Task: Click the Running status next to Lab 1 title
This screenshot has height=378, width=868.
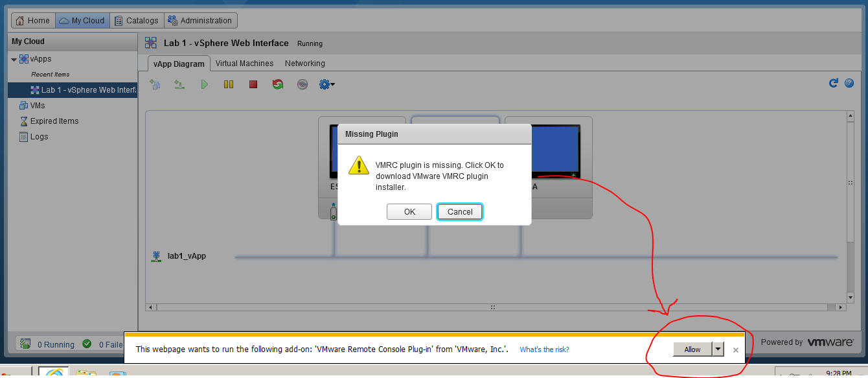Action: coord(310,43)
